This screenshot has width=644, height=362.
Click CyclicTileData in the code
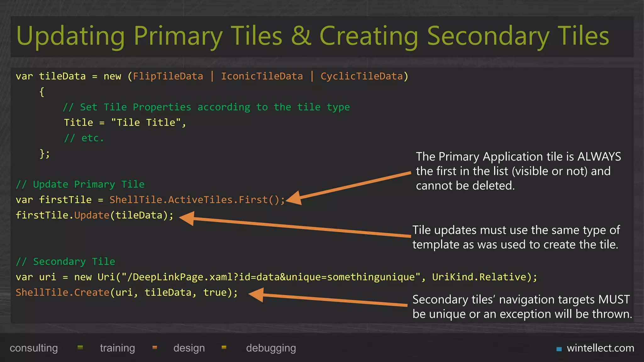coord(362,76)
